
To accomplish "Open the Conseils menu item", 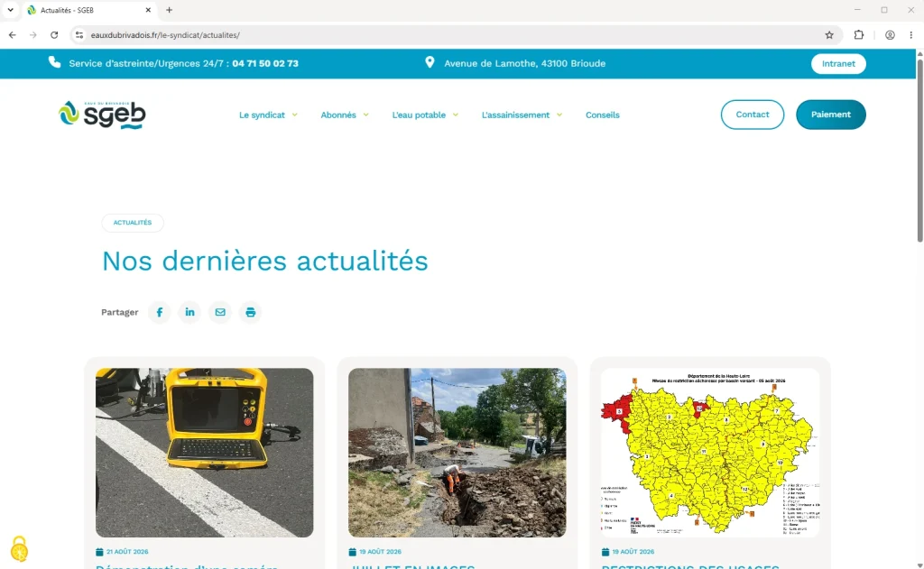I will click(x=602, y=115).
